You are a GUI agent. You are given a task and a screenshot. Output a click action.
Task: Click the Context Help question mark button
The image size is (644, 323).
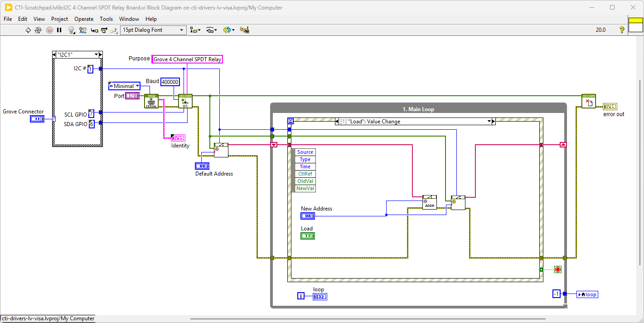[621, 30]
